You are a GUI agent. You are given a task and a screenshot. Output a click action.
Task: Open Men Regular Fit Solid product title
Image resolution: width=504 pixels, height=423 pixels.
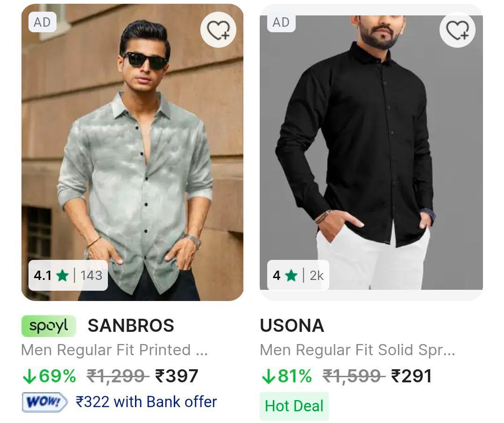coord(357,350)
